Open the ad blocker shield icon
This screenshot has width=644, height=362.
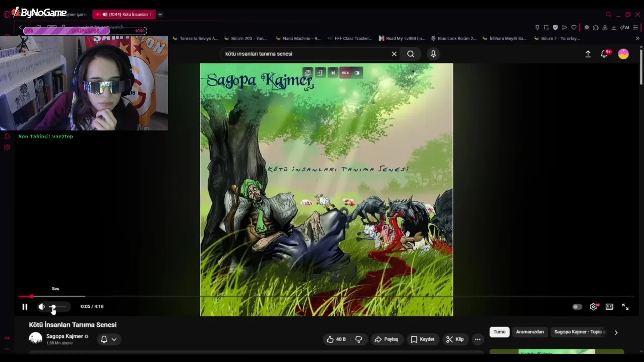[x=555, y=27]
